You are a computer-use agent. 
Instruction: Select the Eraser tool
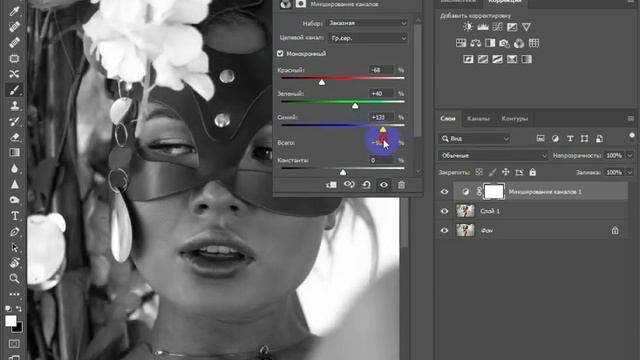tap(14, 137)
